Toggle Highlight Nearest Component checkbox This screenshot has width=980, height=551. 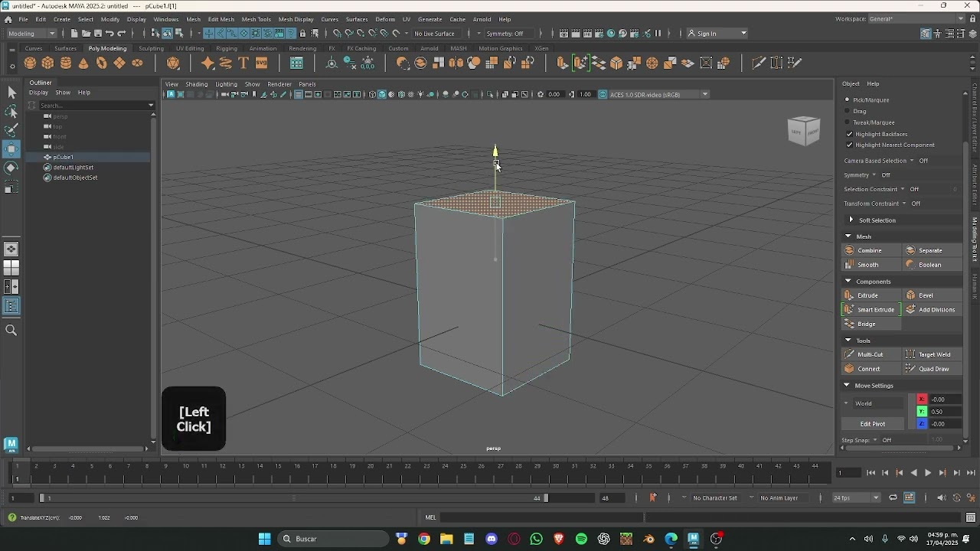[849, 145]
